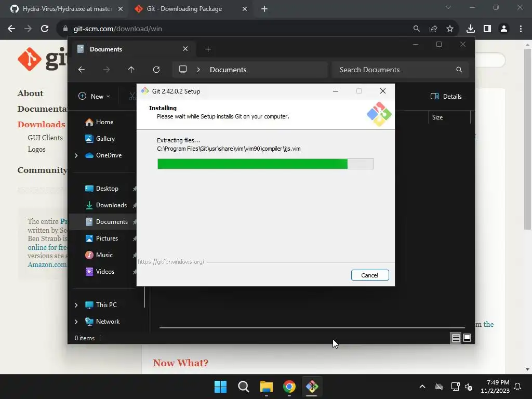Click the taskbar clock showing 7:49 PM
Screen dimensions: 532x399
tap(495, 387)
